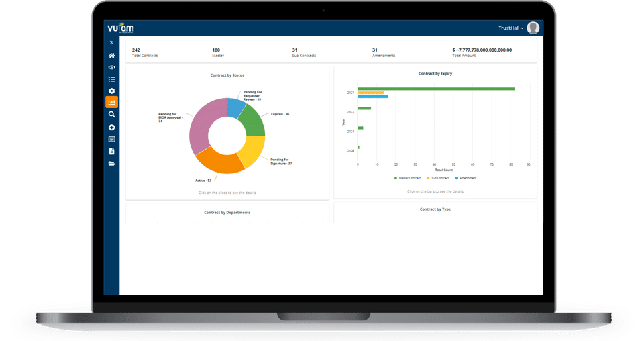
Task: Toggle Master Contract legend entry
Action: [407, 178]
